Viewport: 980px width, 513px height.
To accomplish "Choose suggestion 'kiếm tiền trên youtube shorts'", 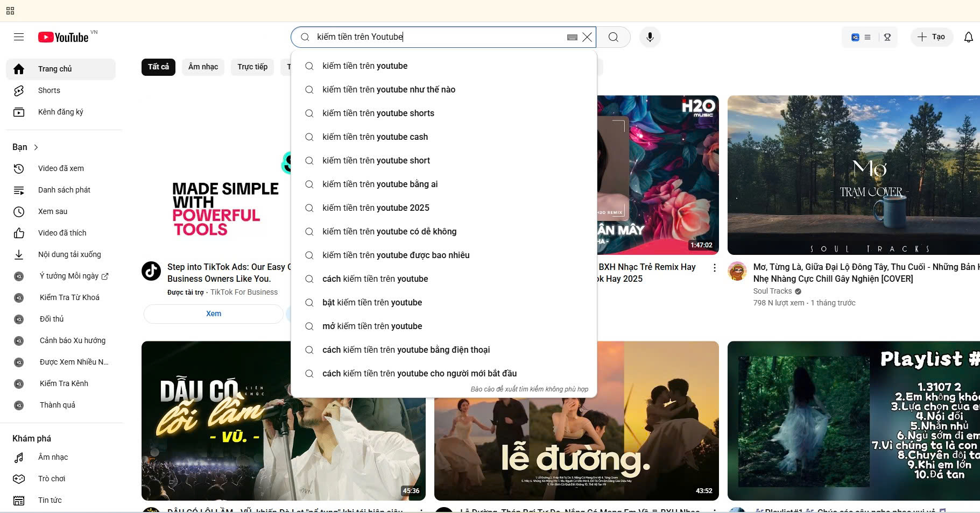I will (444, 113).
